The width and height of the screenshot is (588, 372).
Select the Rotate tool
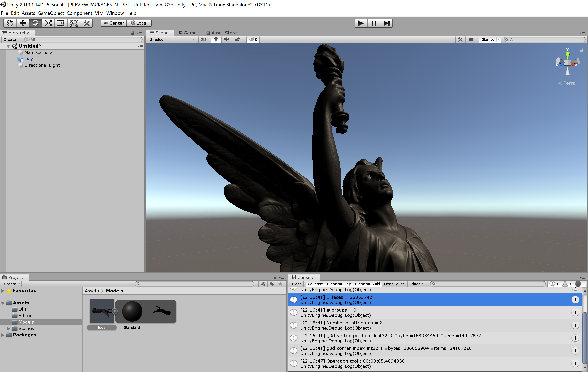tap(35, 23)
